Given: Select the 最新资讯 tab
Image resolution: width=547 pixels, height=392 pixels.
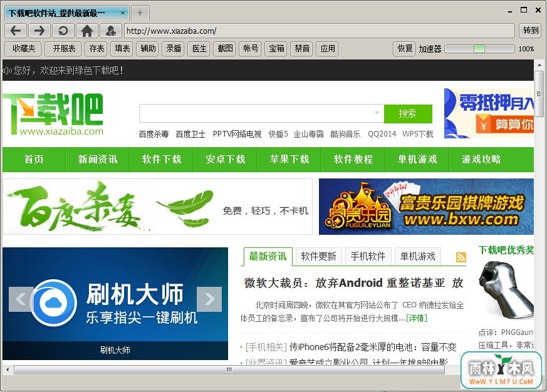Looking at the screenshot, I should coord(268,257).
